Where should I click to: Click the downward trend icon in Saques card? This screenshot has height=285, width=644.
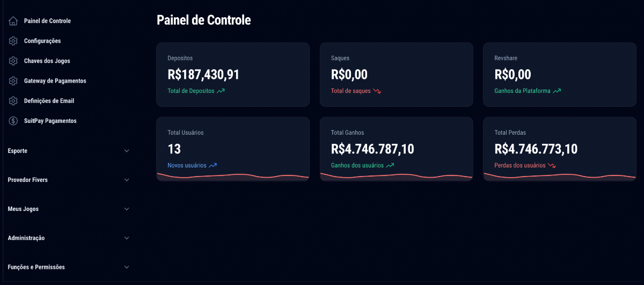377,91
